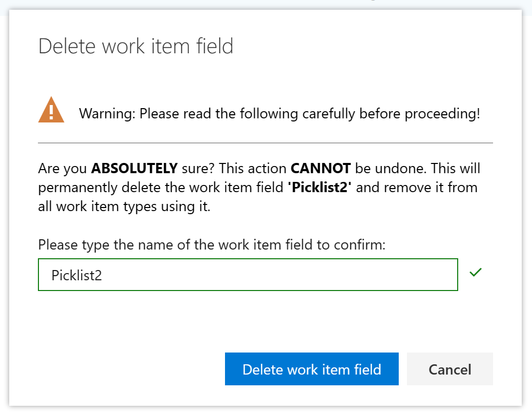Click the 'Are you' opening words
This screenshot has width=532, height=414.
63,169
